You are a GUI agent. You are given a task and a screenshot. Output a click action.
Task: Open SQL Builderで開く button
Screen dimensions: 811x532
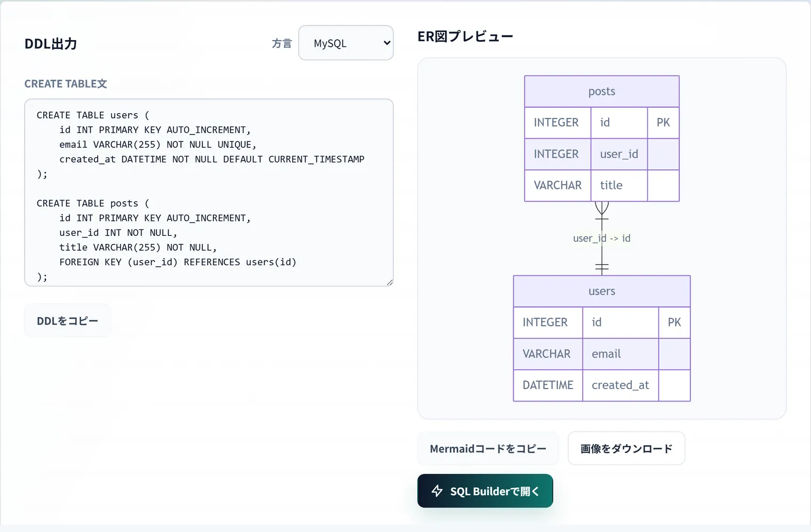pos(485,491)
